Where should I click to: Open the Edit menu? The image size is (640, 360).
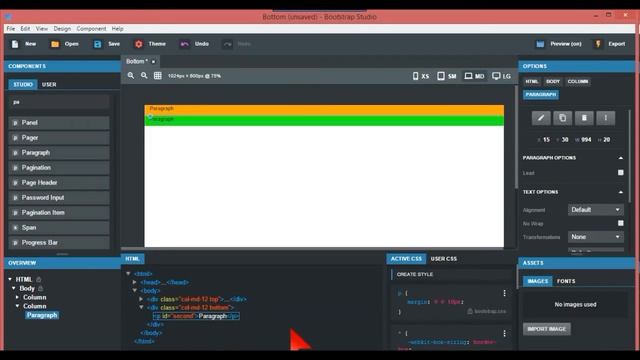tap(25, 29)
